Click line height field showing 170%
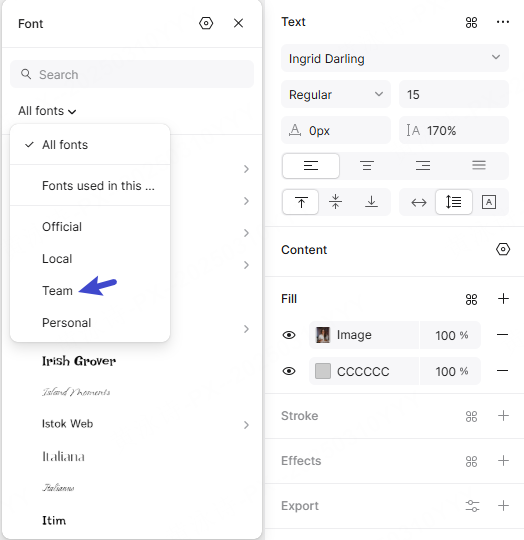The height and width of the screenshot is (540, 524). tap(454, 130)
